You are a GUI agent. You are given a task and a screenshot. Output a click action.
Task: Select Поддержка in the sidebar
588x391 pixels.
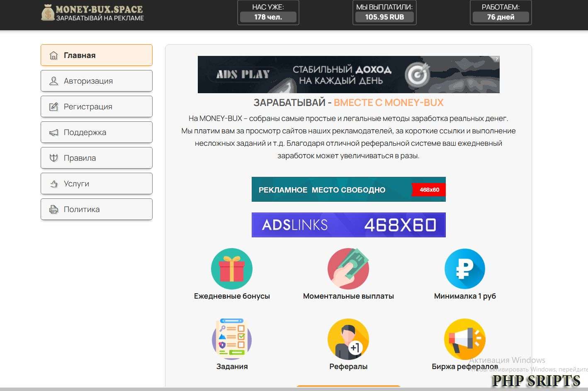[97, 132]
